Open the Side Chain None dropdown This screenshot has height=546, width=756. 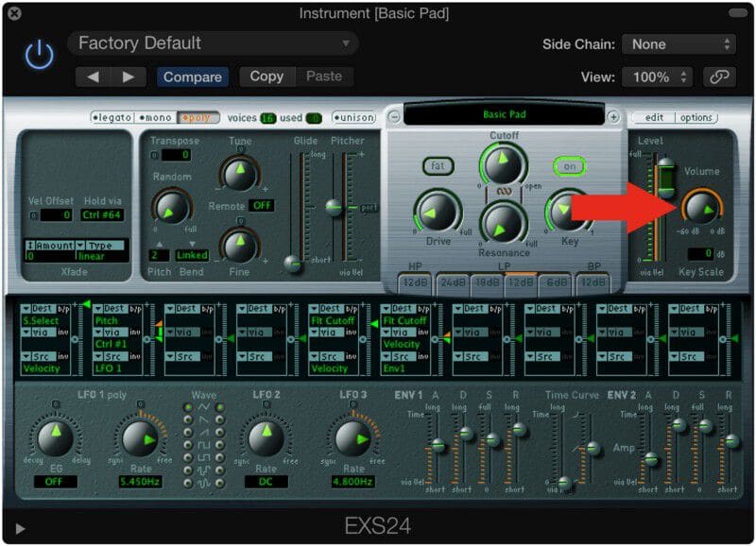[679, 44]
